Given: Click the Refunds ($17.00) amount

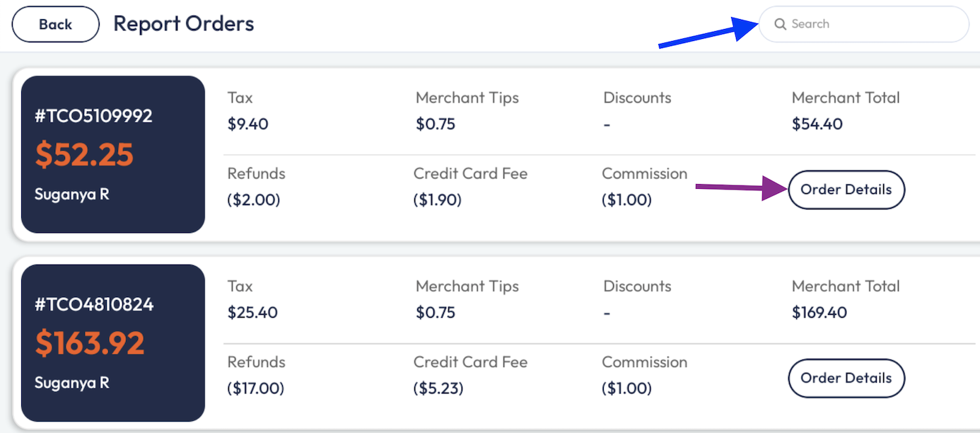Looking at the screenshot, I should coord(256,388).
